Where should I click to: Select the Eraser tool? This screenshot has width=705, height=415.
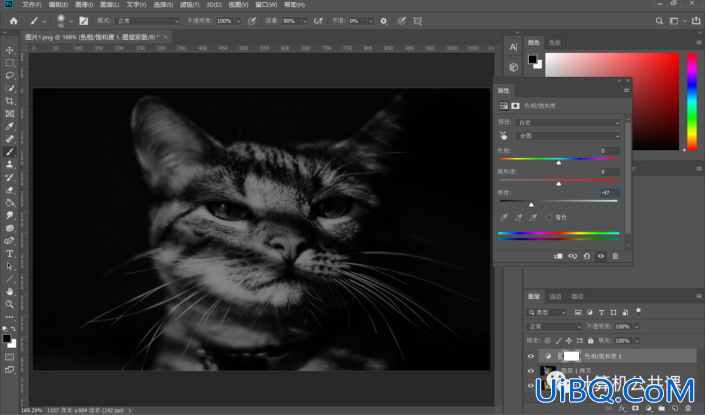click(x=9, y=190)
